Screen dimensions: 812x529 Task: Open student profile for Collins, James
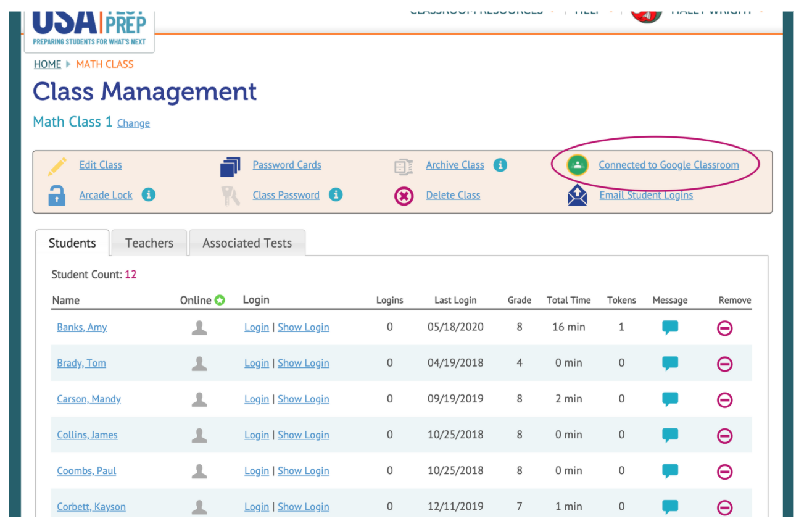point(87,435)
